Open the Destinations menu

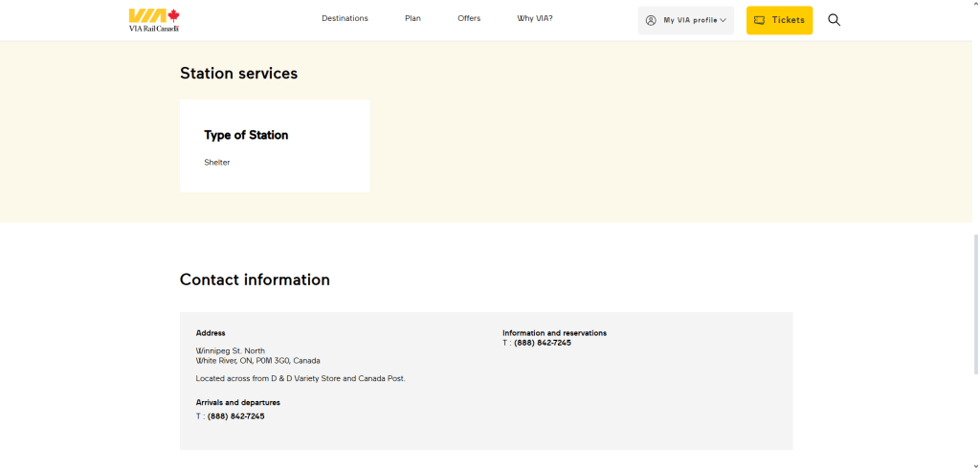pos(345,19)
